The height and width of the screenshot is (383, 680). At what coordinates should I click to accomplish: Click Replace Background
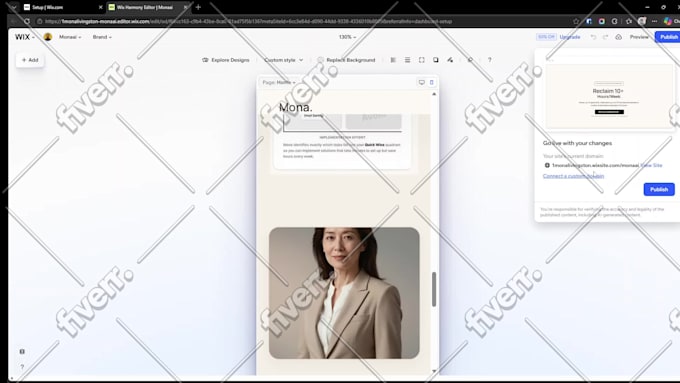(346, 60)
